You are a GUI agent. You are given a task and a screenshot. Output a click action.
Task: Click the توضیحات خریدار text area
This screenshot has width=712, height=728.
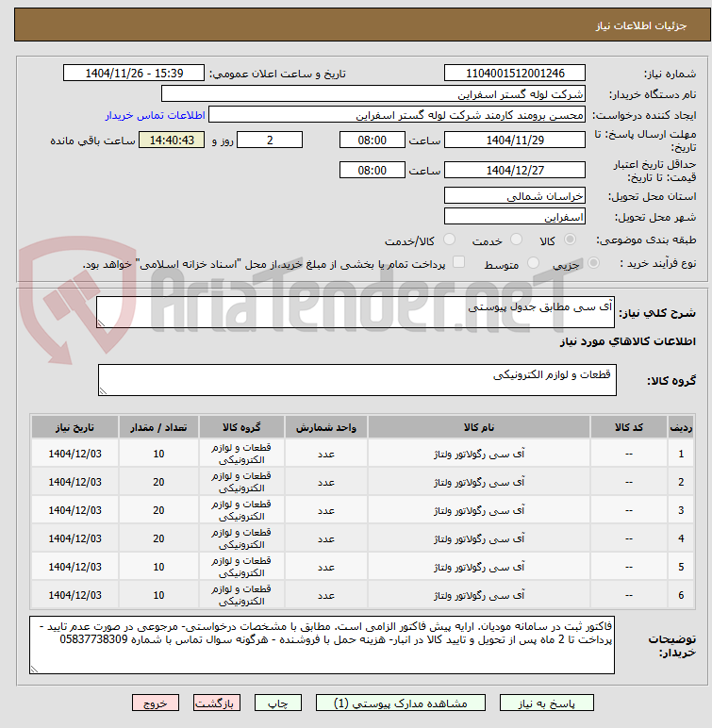click(322, 645)
